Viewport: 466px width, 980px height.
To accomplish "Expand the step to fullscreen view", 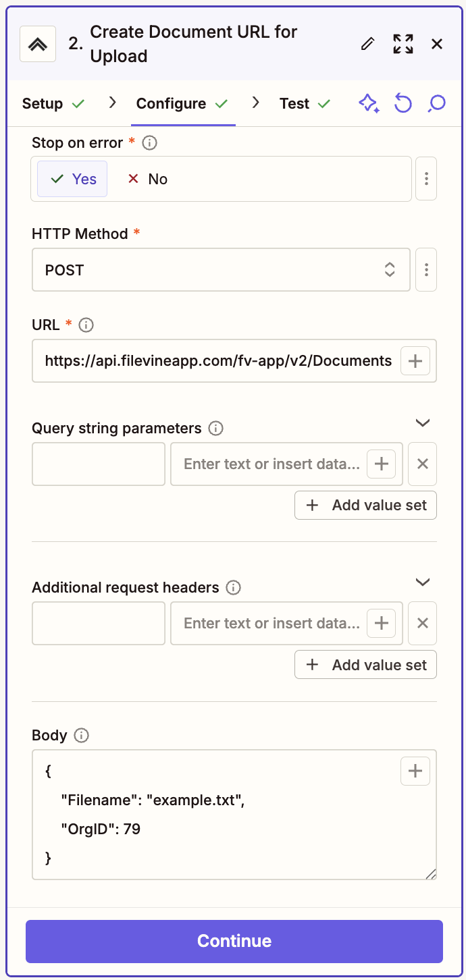I will [403, 43].
